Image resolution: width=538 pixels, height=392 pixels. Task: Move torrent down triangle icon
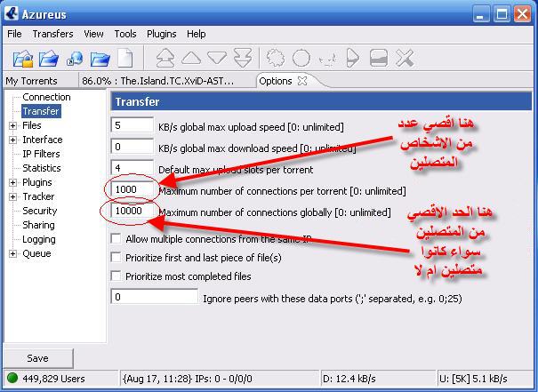[217, 58]
